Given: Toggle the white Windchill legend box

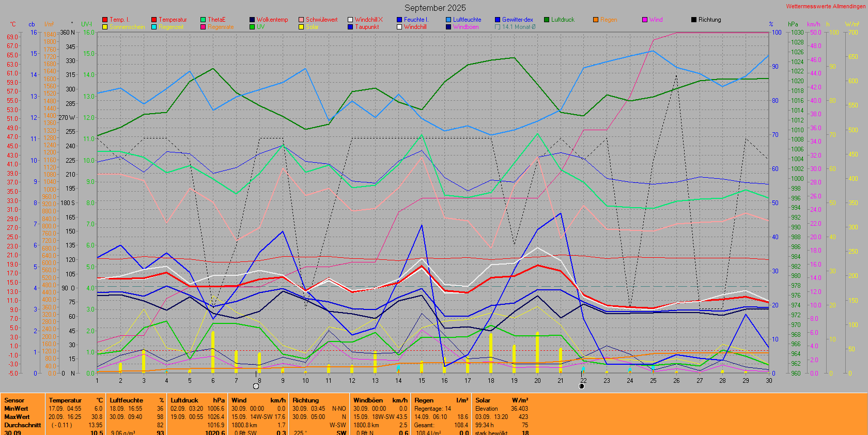Looking at the screenshot, I should point(399,27).
